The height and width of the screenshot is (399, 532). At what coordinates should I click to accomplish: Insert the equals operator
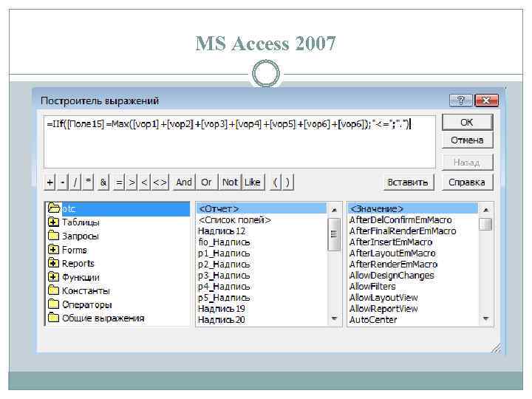point(119,183)
